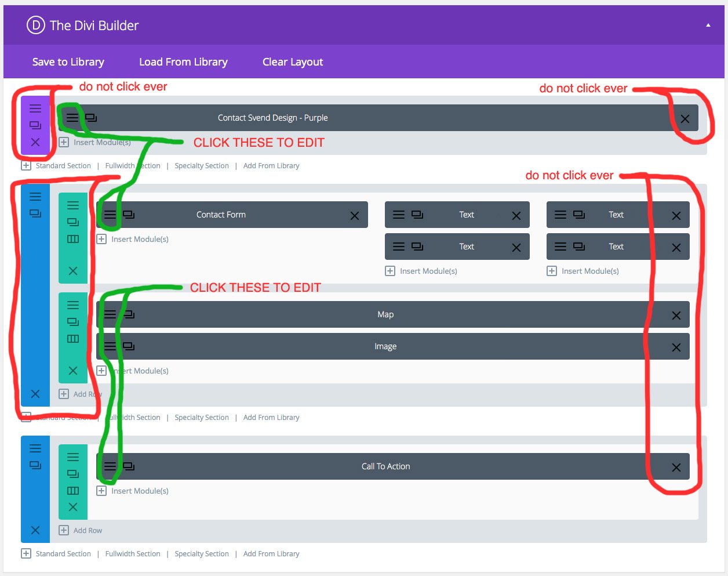Remove the Contact Form module
The width and height of the screenshot is (728, 576).
point(355,216)
